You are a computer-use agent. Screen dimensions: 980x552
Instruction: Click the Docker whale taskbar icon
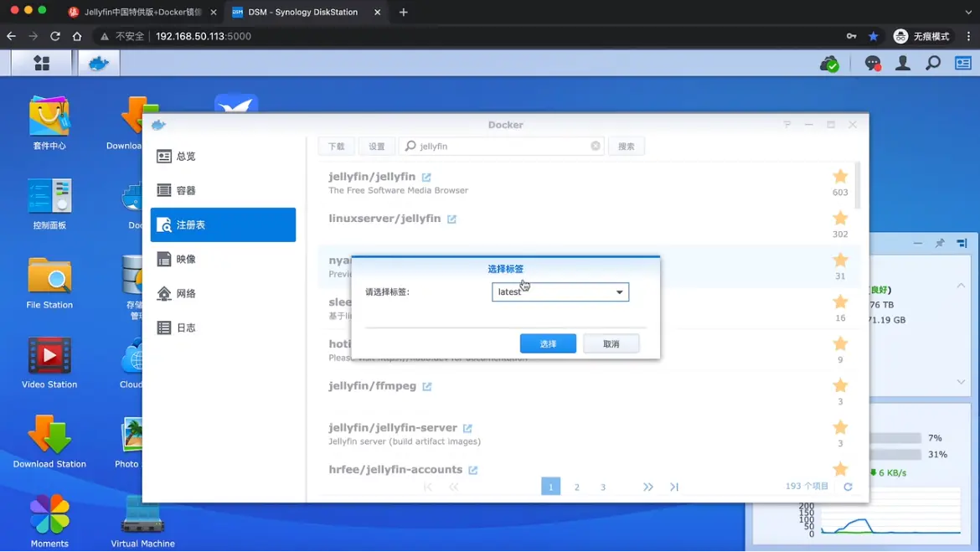pyautogui.click(x=99, y=63)
